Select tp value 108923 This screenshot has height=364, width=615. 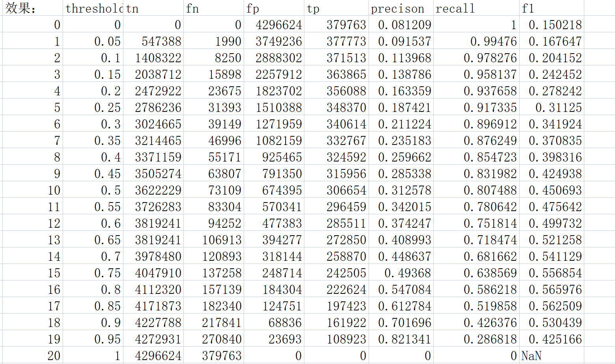point(336,339)
